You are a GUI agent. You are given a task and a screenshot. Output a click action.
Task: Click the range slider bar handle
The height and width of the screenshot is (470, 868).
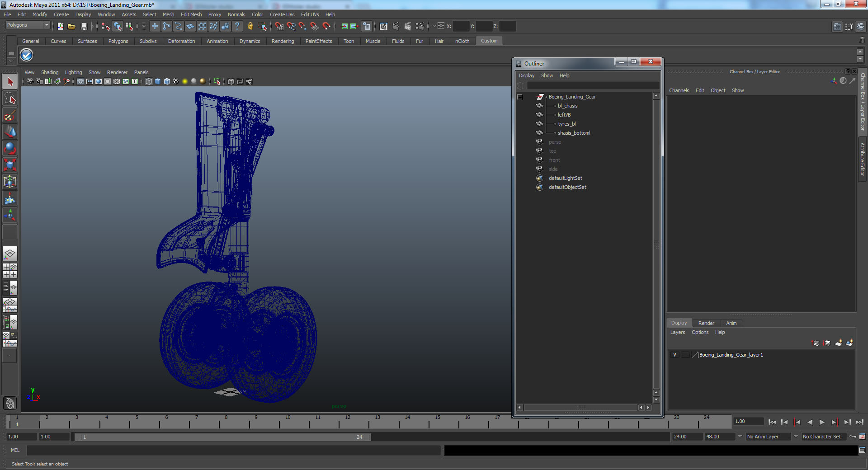point(222,437)
